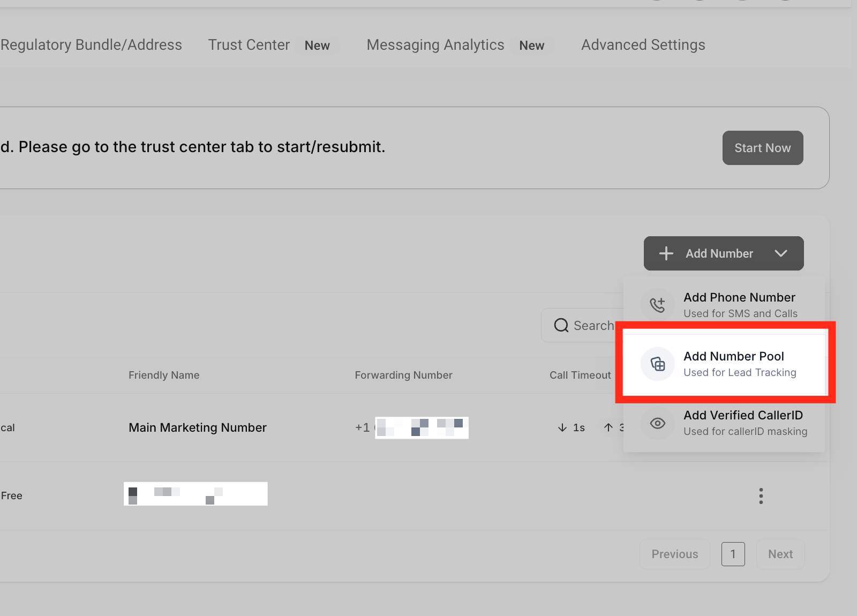Click the plus icon on Add Number button

[666, 253]
